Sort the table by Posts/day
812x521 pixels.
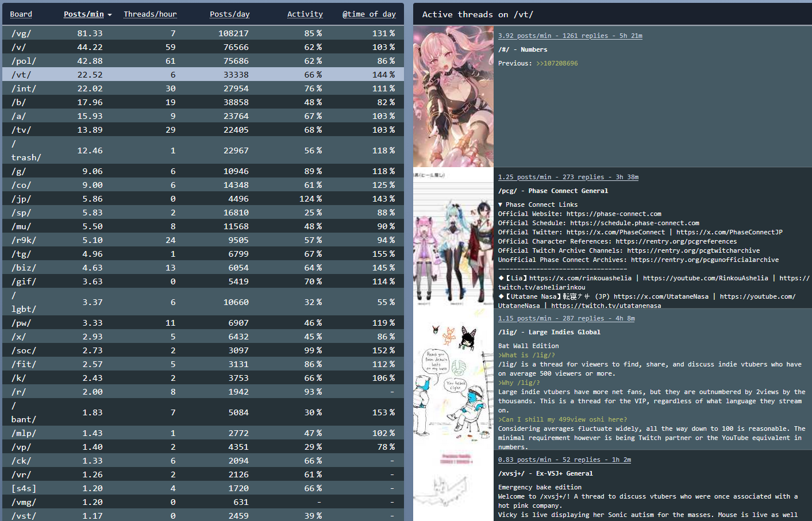(x=229, y=14)
